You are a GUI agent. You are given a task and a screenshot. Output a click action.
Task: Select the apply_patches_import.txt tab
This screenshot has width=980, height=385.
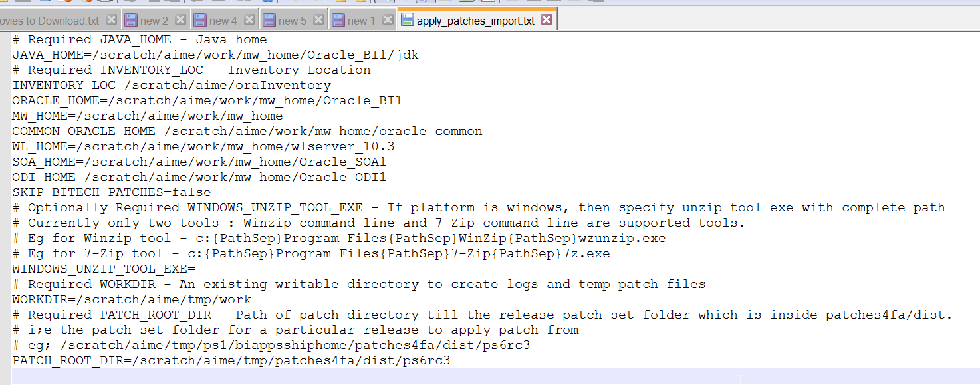475,21
